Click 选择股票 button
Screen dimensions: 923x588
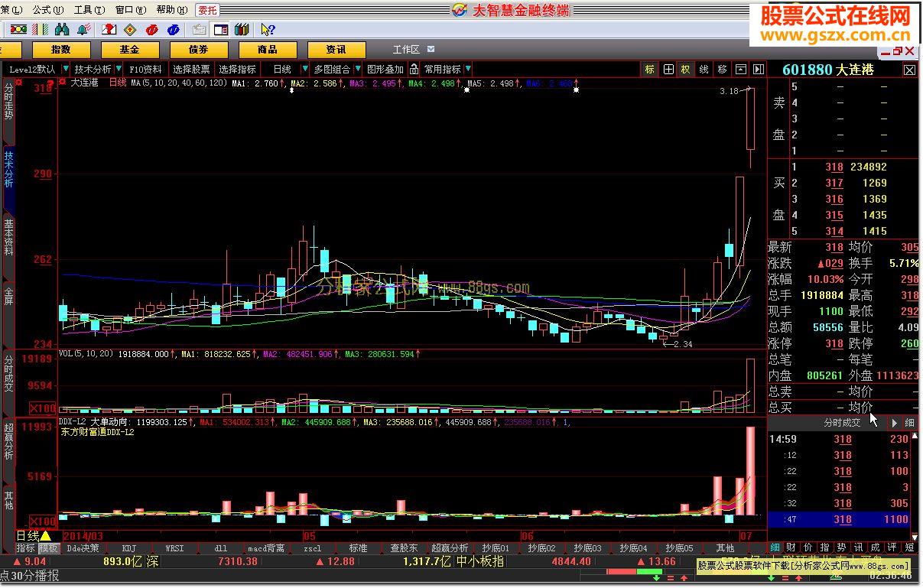point(191,70)
